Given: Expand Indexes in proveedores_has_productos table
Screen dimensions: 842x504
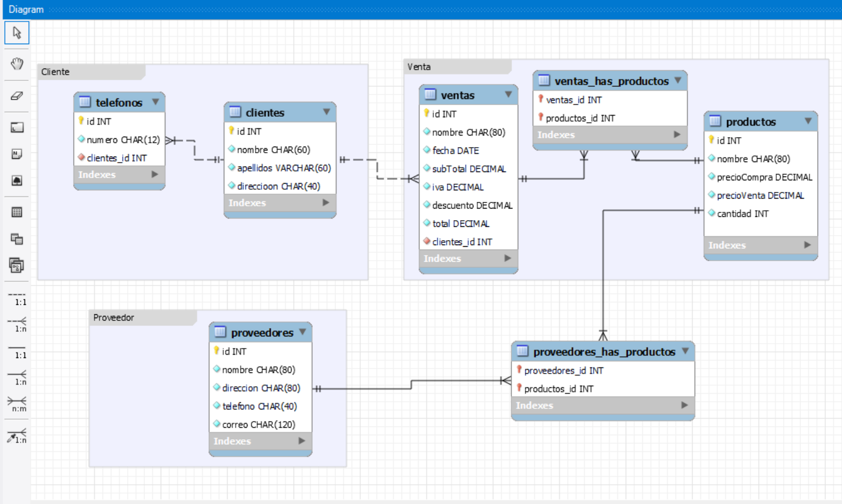Looking at the screenshot, I should click(684, 405).
